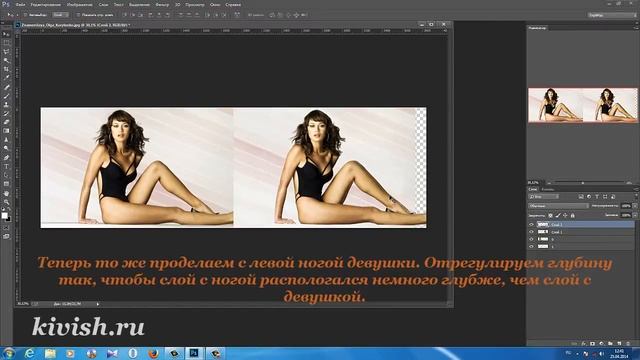The width and height of the screenshot is (640, 360).
Task: Select the History Brush tool
Action: tap(6, 113)
